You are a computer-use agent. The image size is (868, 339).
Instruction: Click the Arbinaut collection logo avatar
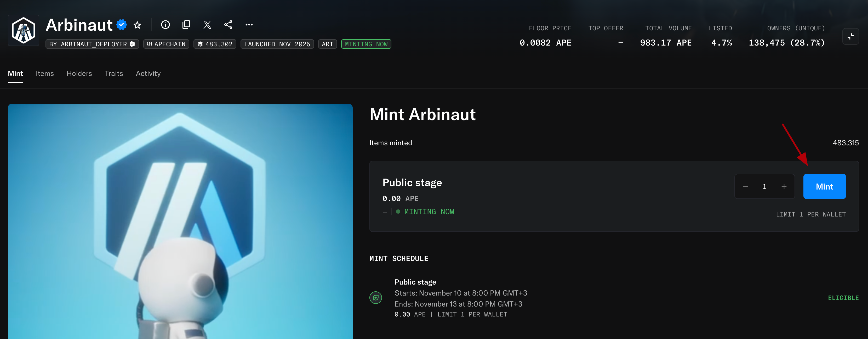(x=23, y=30)
